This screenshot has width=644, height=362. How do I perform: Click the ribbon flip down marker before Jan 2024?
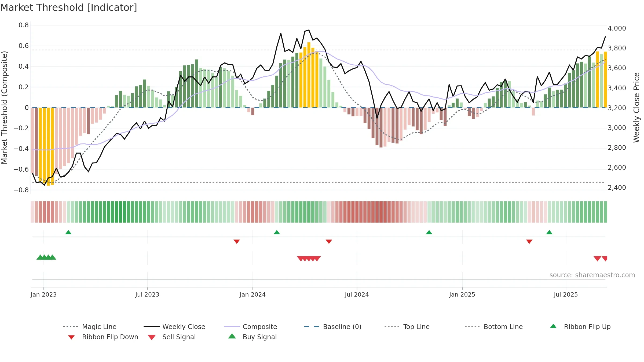point(237,242)
